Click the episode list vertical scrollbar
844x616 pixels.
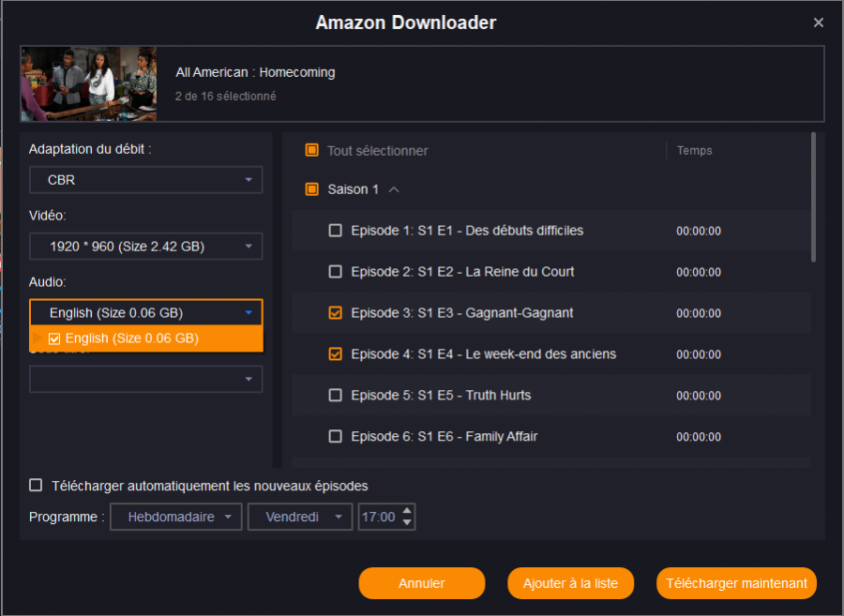[x=813, y=198]
